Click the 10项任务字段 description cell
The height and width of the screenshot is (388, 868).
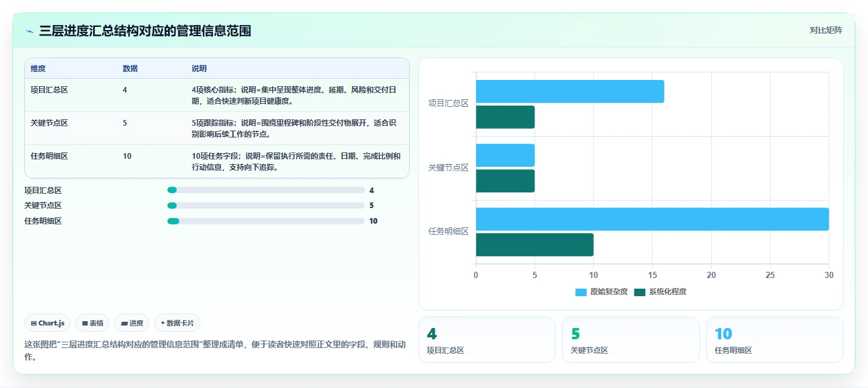pyautogui.click(x=297, y=161)
